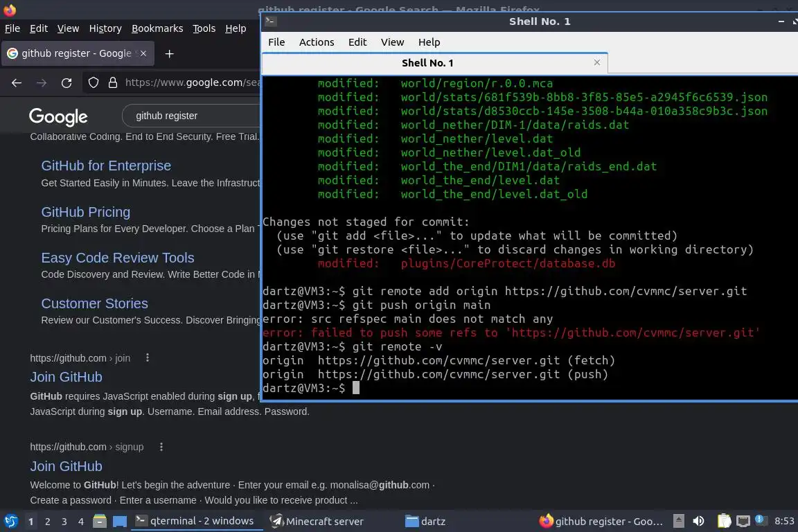Open the qterminal File menu
The height and width of the screenshot is (532, 798).
pyautogui.click(x=276, y=42)
